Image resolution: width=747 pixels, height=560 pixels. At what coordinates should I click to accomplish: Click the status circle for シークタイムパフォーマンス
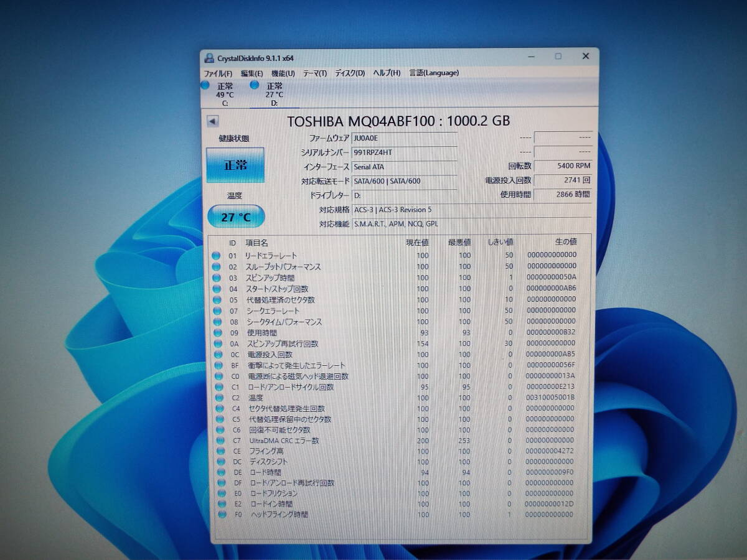point(217,322)
